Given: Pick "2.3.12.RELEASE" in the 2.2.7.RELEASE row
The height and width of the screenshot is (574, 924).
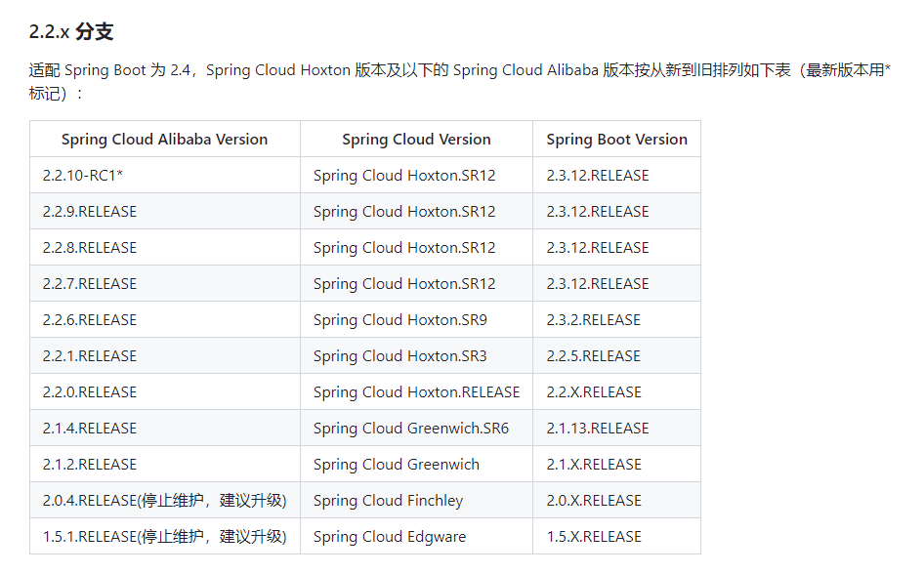Looking at the screenshot, I should [616, 284].
